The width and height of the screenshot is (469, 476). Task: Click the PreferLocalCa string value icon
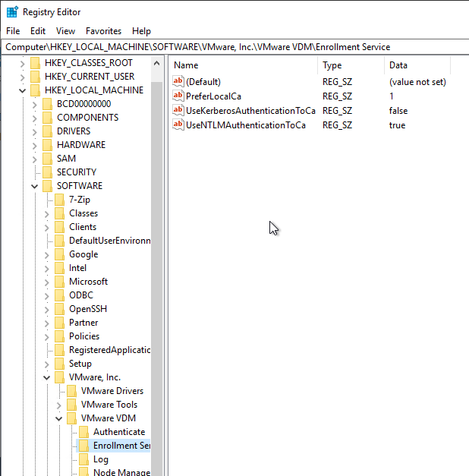click(178, 96)
